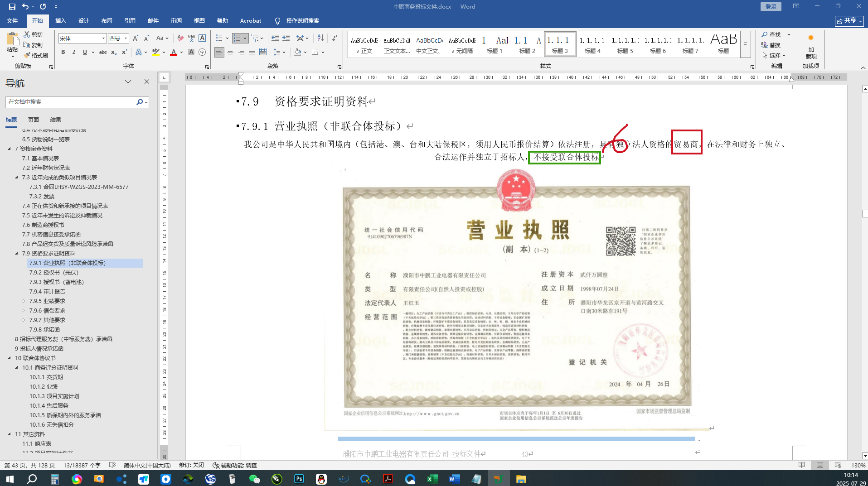Image resolution: width=868 pixels, height=486 pixels.
Task: Open WeChat from the taskbar
Action: coord(255,479)
